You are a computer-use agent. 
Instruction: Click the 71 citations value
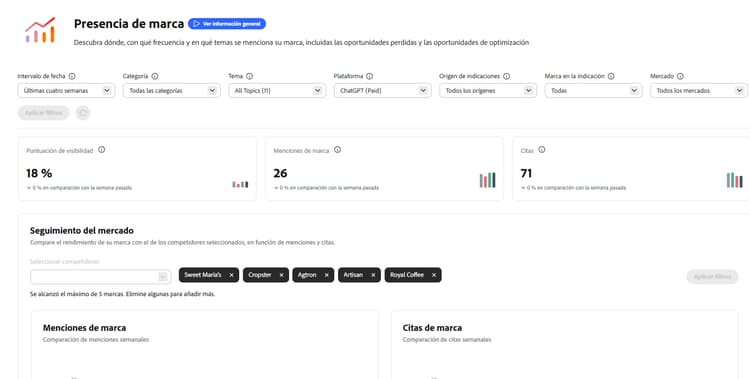coord(526,173)
